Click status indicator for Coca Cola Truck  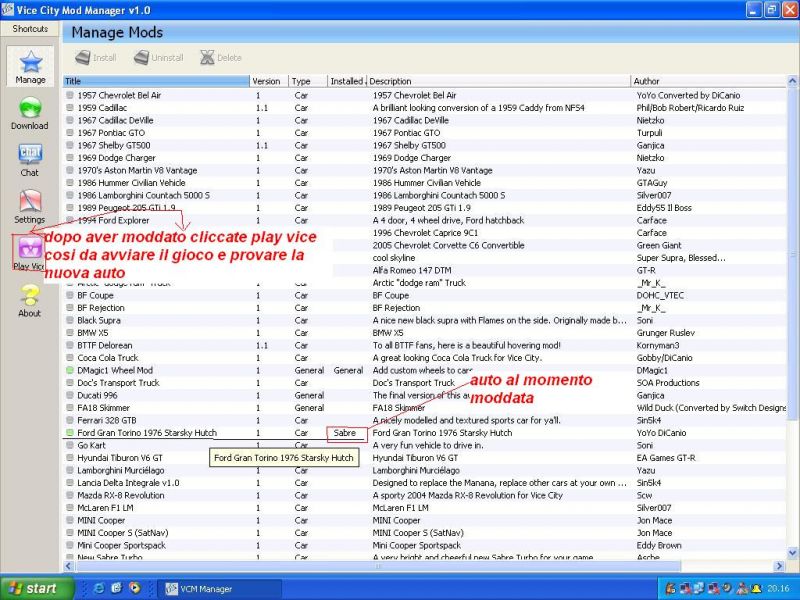coord(70,358)
